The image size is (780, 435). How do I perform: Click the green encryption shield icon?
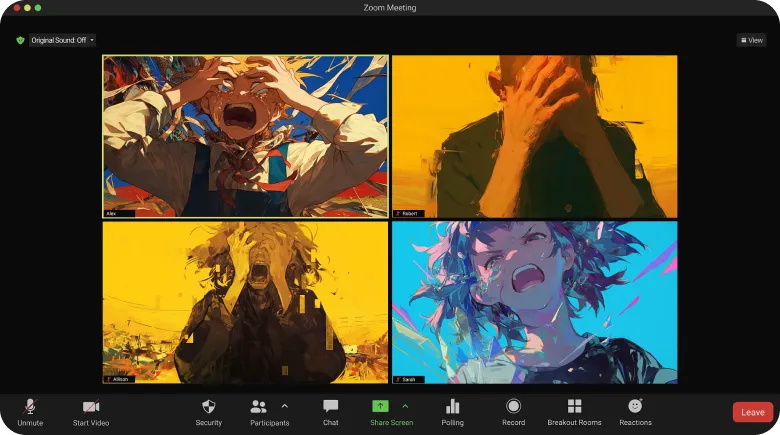pyautogui.click(x=20, y=40)
